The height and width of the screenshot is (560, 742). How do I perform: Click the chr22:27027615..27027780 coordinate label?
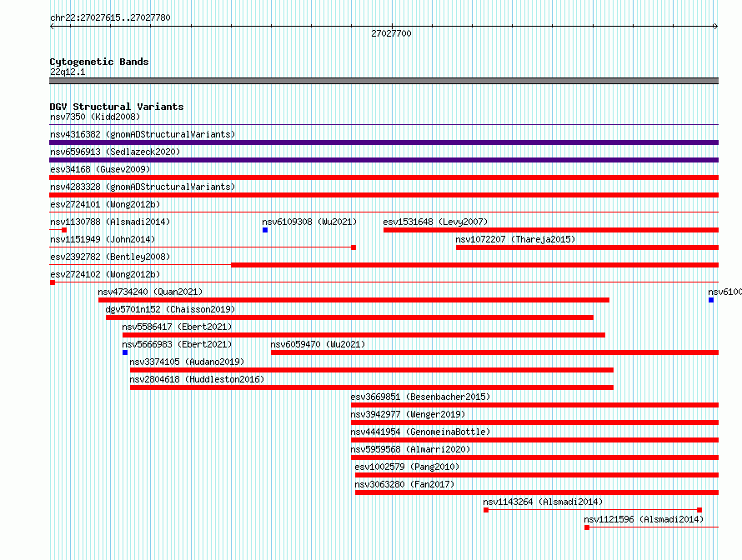pos(110,17)
